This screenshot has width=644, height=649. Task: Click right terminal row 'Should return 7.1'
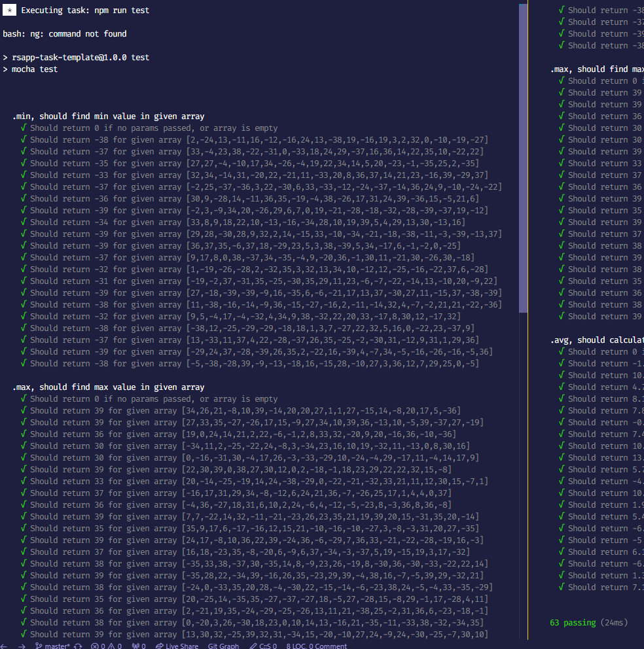coord(601,587)
